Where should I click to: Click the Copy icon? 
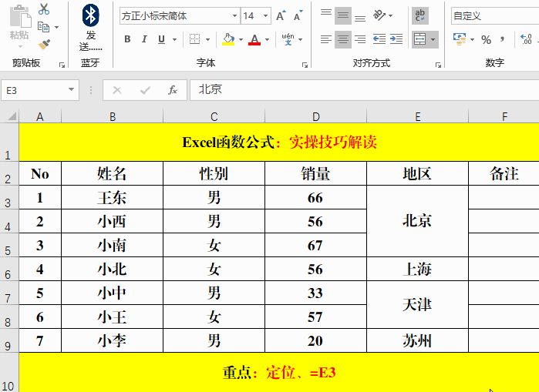(44, 27)
